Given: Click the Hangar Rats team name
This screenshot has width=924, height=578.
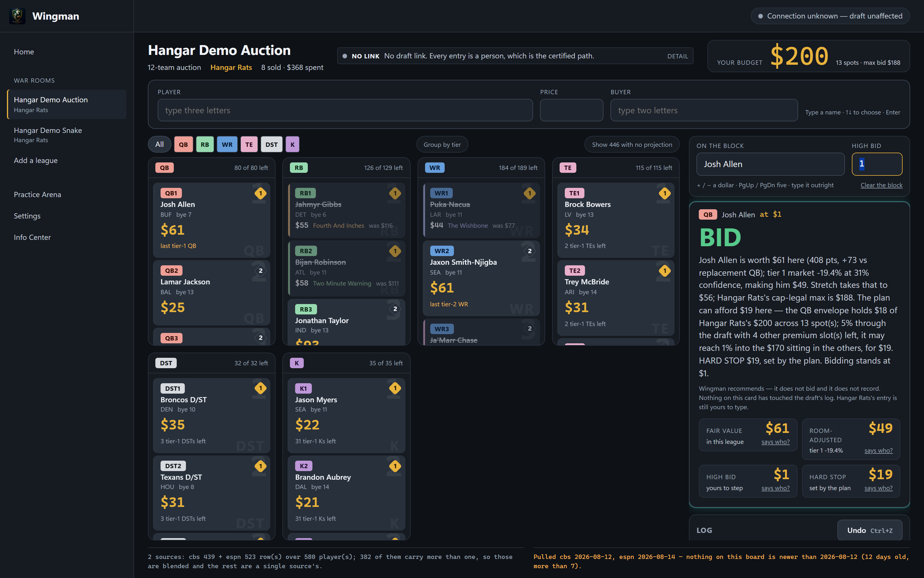Looking at the screenshot, I should coord(231,68).
